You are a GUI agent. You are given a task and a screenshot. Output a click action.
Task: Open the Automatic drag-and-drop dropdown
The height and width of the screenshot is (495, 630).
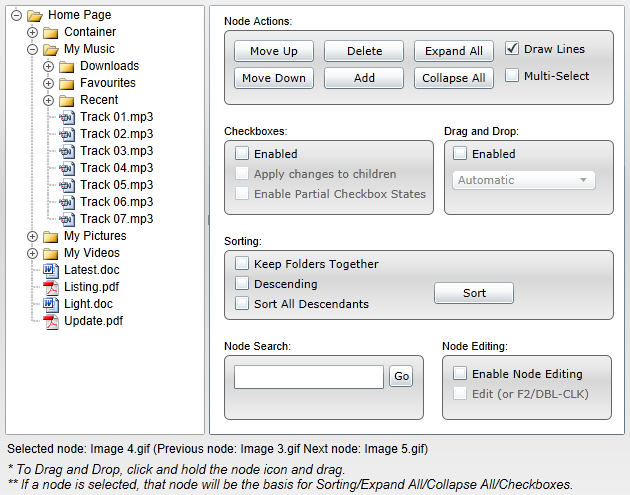tap(524, 180)
